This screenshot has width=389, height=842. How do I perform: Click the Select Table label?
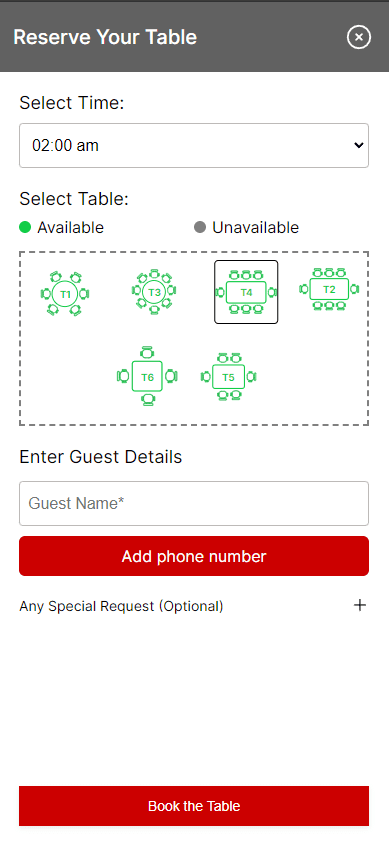[74, 199]
